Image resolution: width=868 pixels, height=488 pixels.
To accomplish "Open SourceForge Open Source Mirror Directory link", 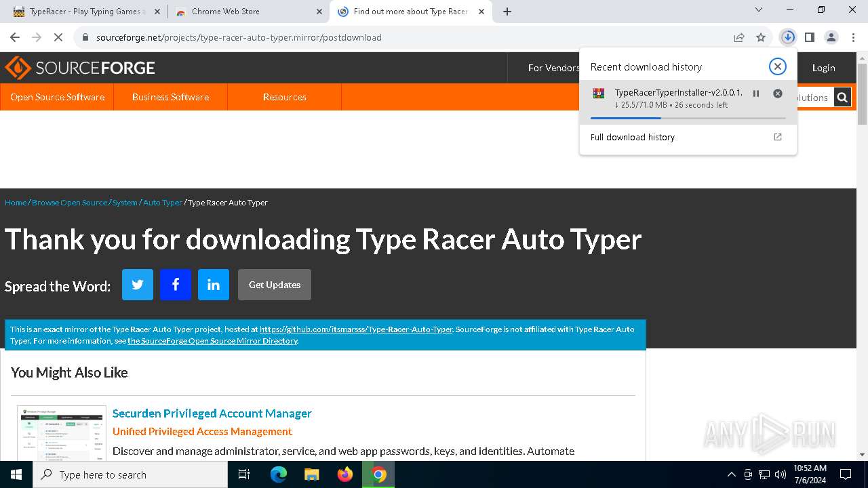I will click(x=212, y=341).
